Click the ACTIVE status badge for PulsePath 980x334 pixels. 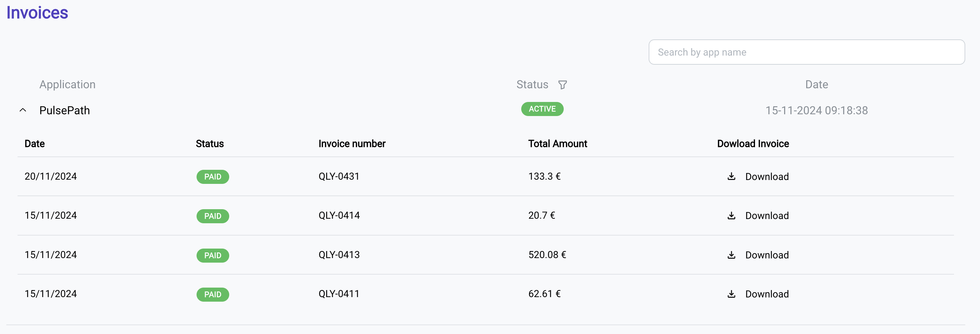(542, 109)
